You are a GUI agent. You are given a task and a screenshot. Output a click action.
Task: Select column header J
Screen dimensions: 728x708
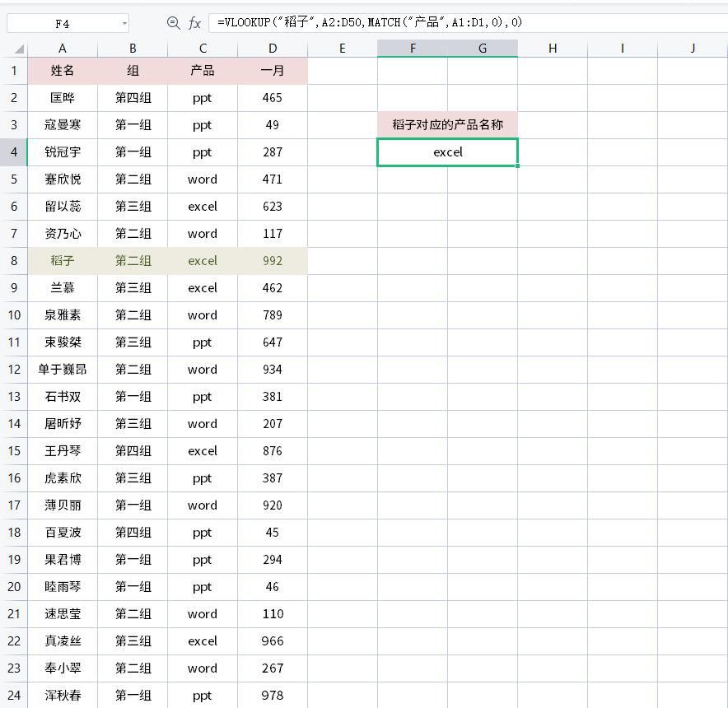click(x=692, y=49)
